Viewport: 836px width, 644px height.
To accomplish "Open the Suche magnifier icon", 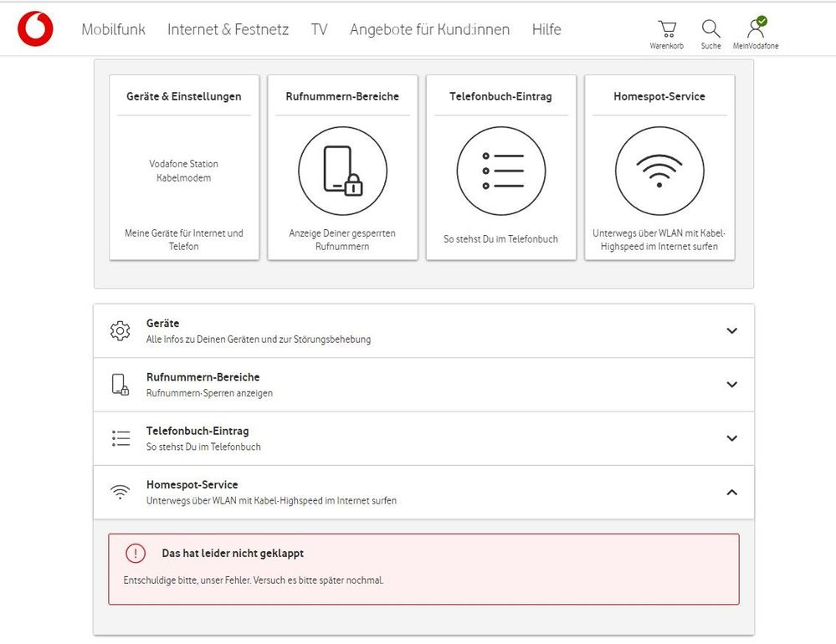I will [710, 28].
